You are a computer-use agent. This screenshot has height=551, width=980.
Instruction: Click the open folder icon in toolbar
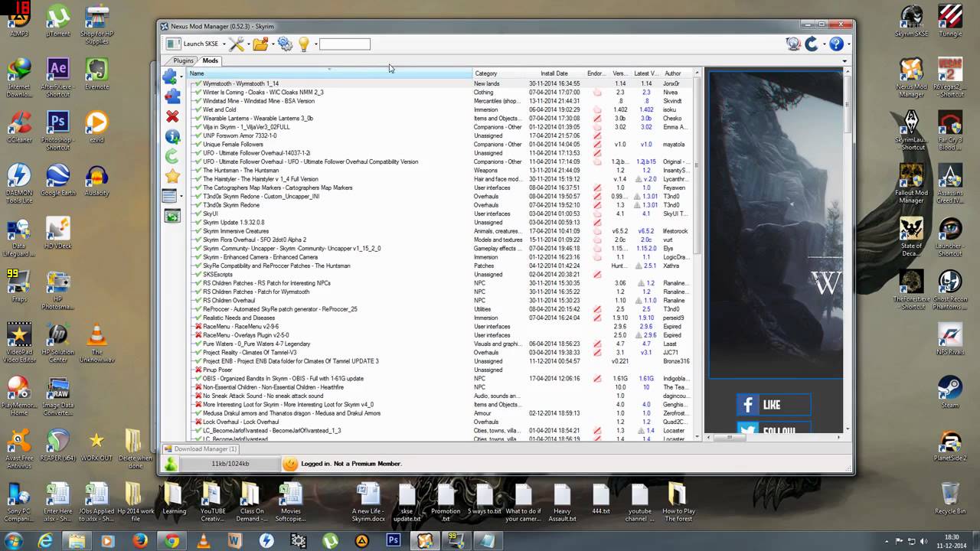point(260,44)
